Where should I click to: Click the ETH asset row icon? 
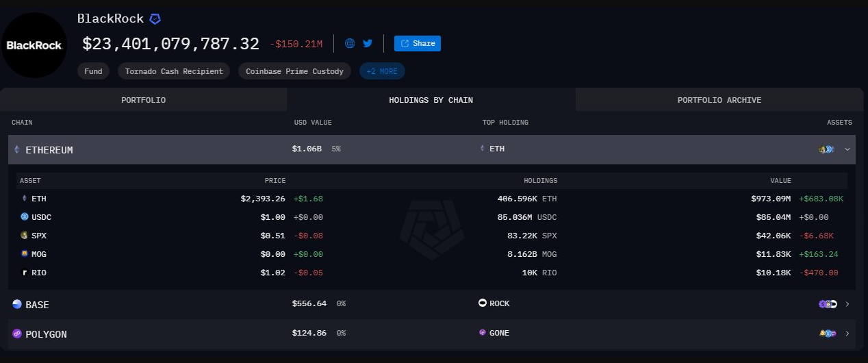25,199
